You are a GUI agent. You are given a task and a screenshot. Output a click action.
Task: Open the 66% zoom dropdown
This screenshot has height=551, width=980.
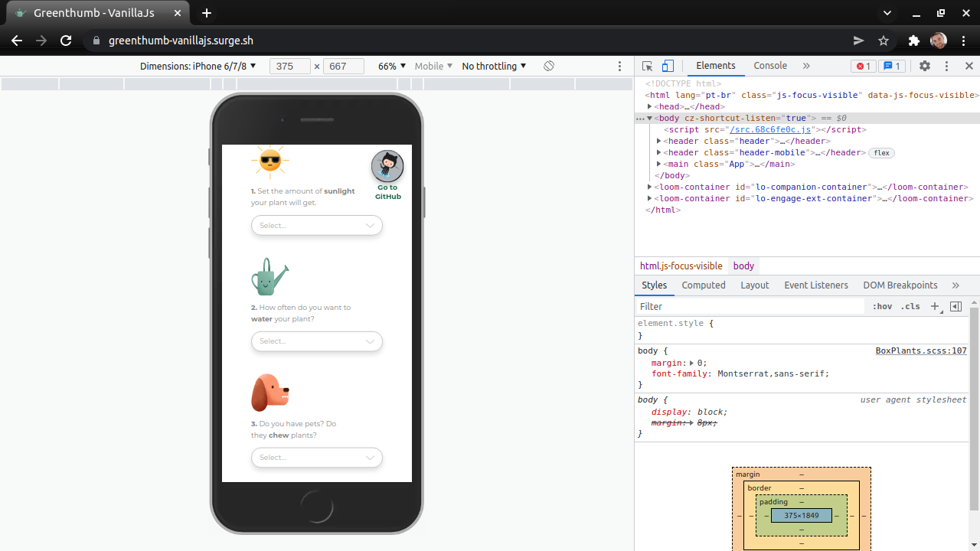tap(392, 66)
